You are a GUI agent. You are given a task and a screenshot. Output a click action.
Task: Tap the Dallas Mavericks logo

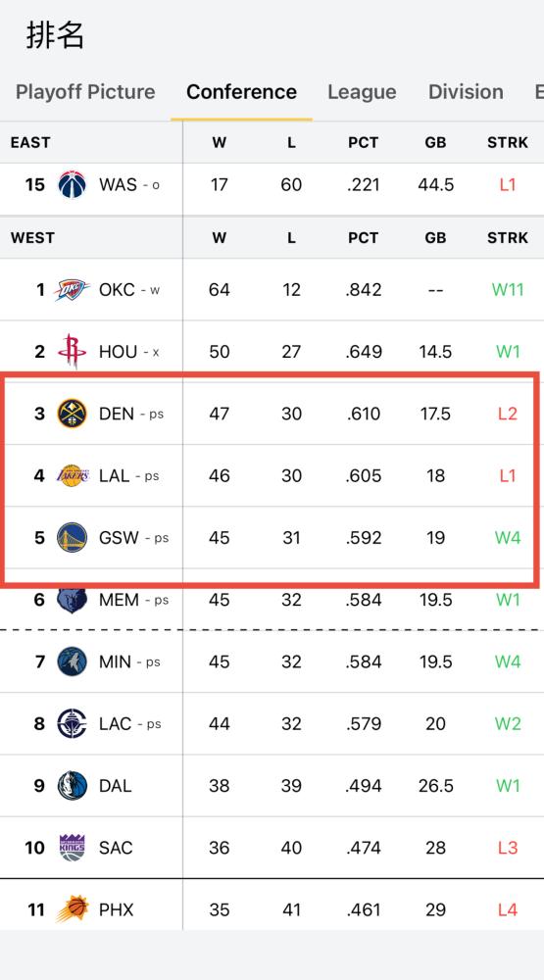[x=72, y=786]
